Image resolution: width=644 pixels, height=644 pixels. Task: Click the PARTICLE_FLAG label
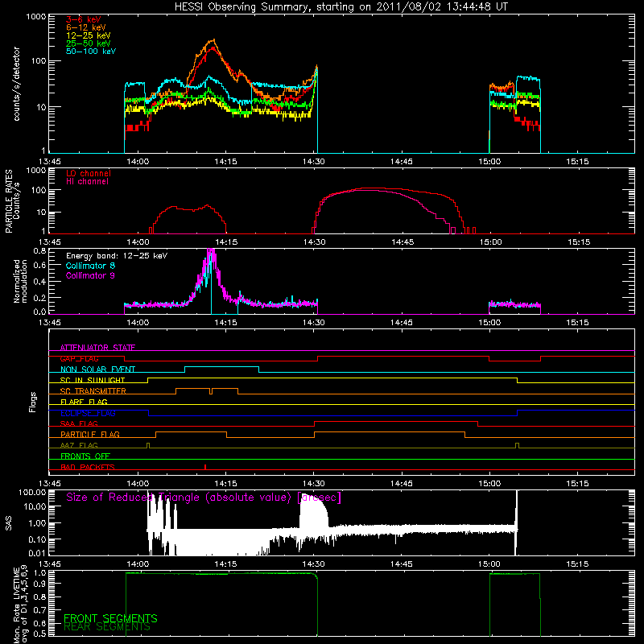(90, 434)
